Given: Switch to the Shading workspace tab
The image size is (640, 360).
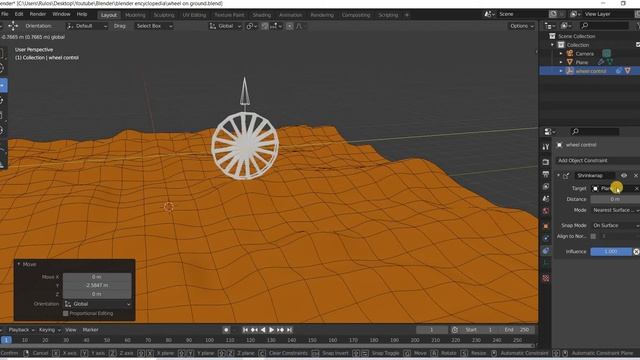Looking at the screenshot, I should pyautogui.click(x=262, y=15).
